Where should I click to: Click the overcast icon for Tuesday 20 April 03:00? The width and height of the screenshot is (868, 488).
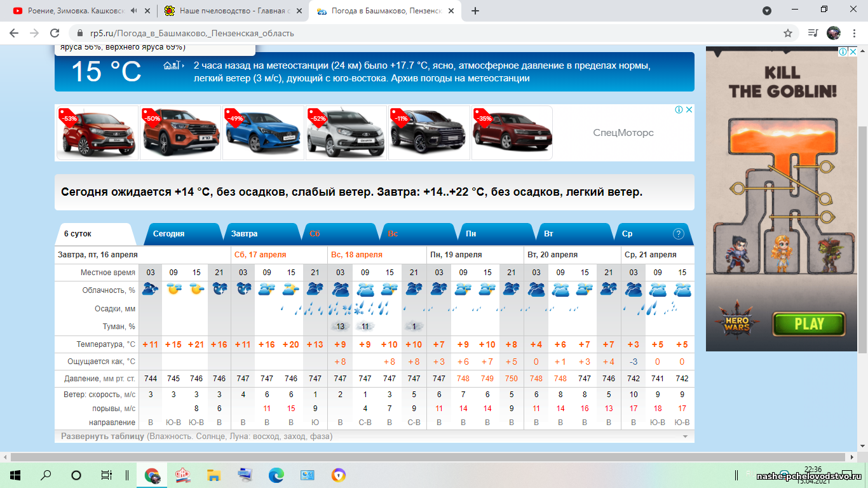[x=536, y=290]
